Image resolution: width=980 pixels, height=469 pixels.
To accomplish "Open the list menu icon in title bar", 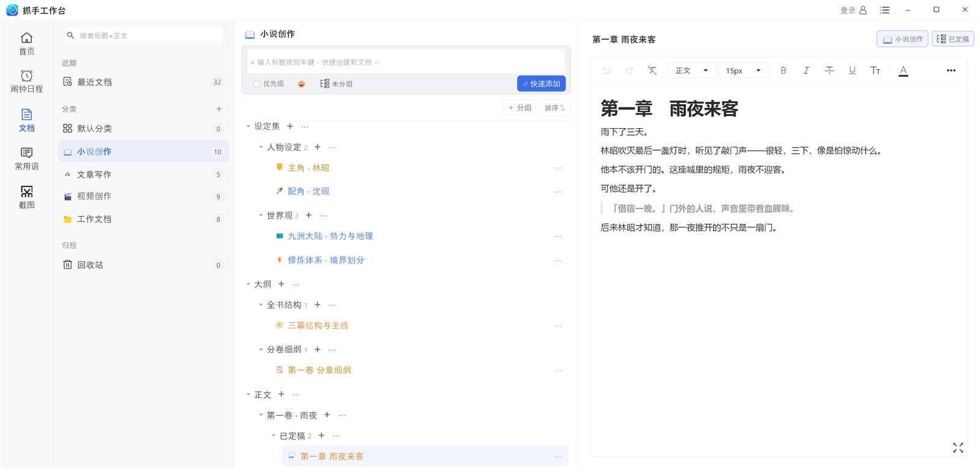I will point(884,10).
